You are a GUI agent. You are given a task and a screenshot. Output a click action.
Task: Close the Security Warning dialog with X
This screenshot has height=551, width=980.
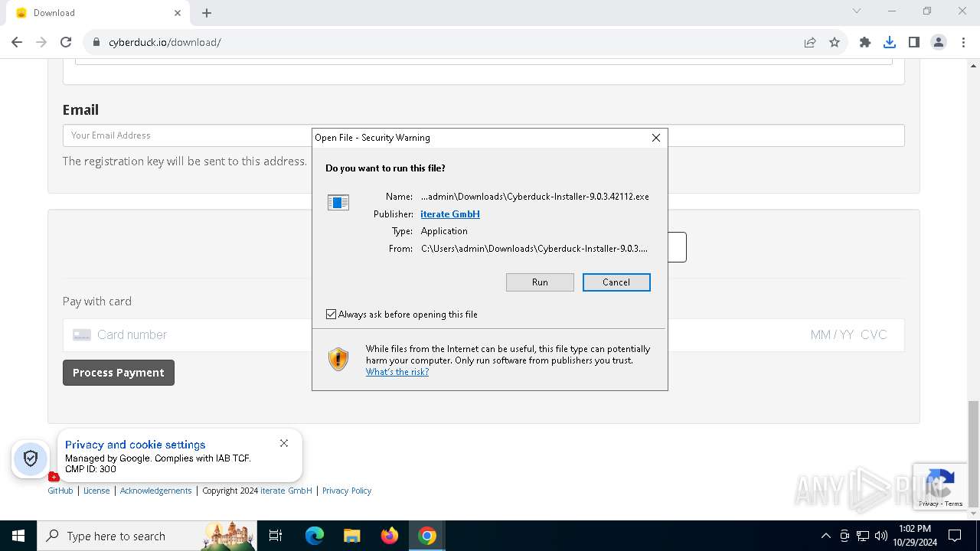pyautogui.click(x=656, y=138)
